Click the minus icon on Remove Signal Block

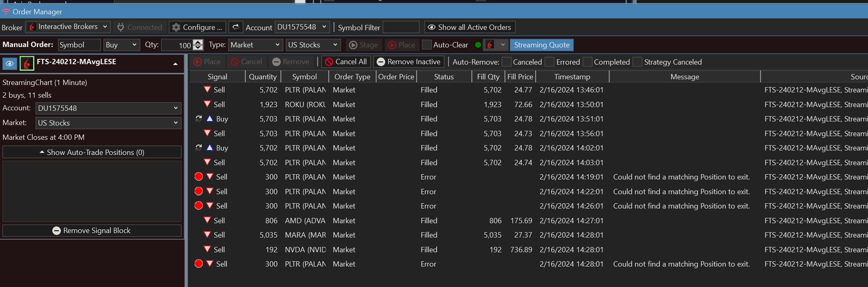pyautogui.click(x=57, y=231)
